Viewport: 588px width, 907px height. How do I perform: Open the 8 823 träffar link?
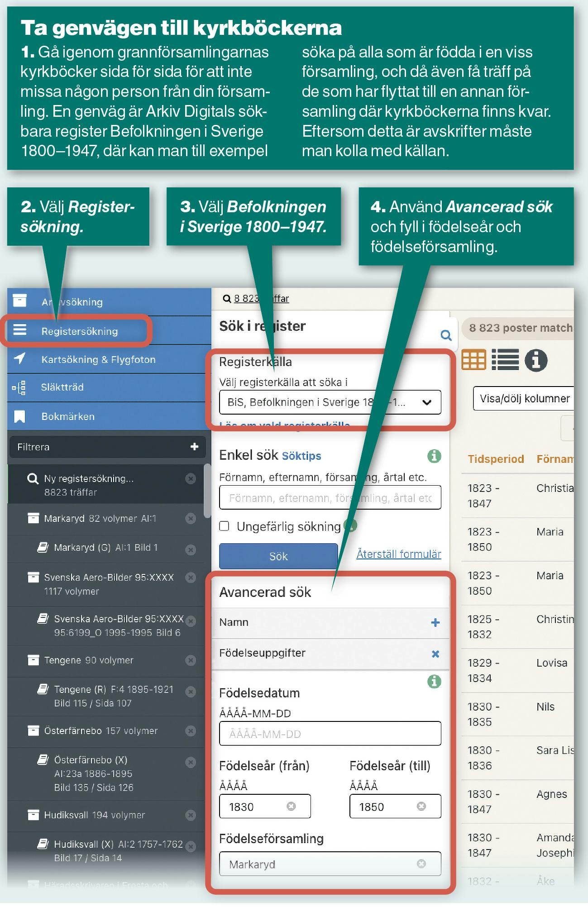point(261,299)
